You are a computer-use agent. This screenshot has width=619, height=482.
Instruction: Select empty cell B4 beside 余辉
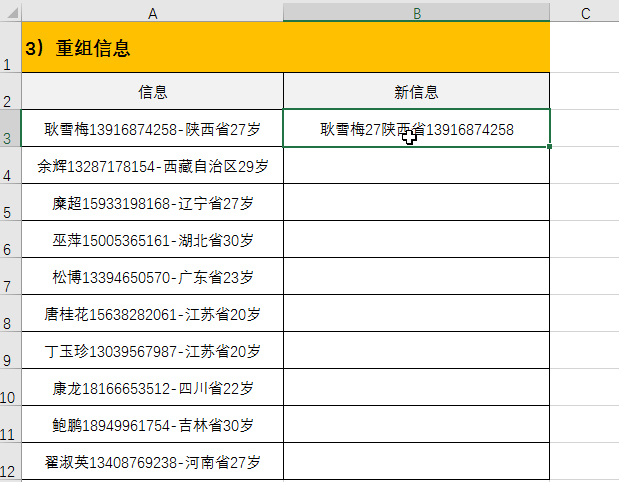(x=416, y=165)
